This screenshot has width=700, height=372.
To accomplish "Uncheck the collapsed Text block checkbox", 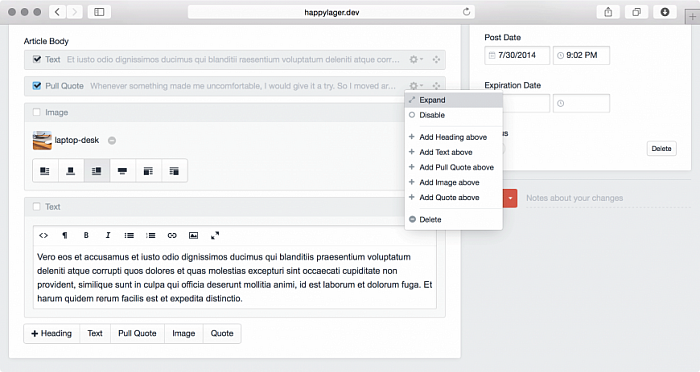I will point(37,59).
